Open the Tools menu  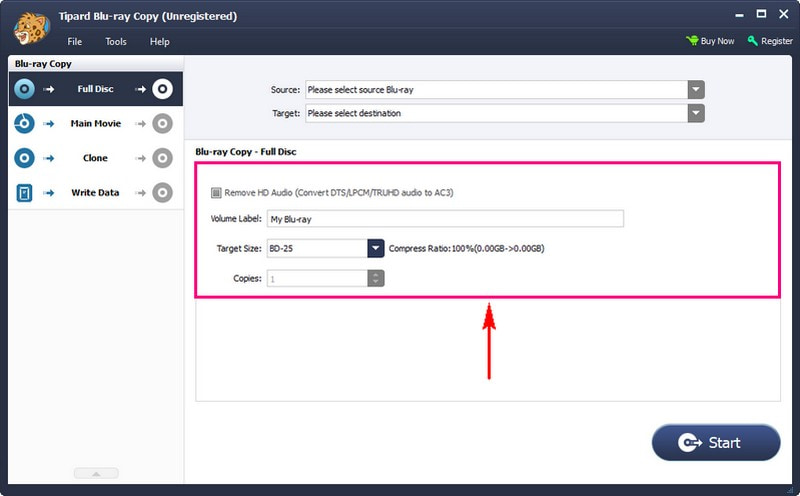[116, 42]
